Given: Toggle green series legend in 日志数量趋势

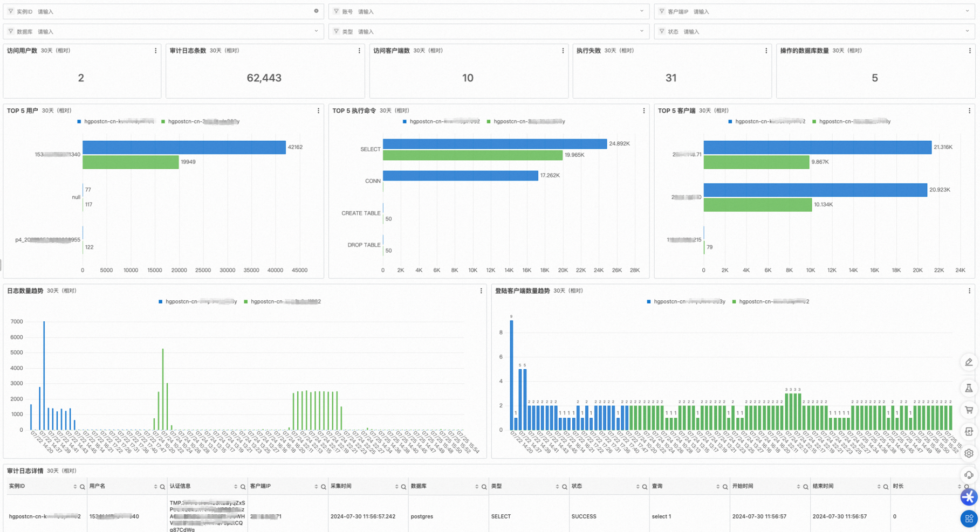Looking at the screenshot, I should (282, 301).
